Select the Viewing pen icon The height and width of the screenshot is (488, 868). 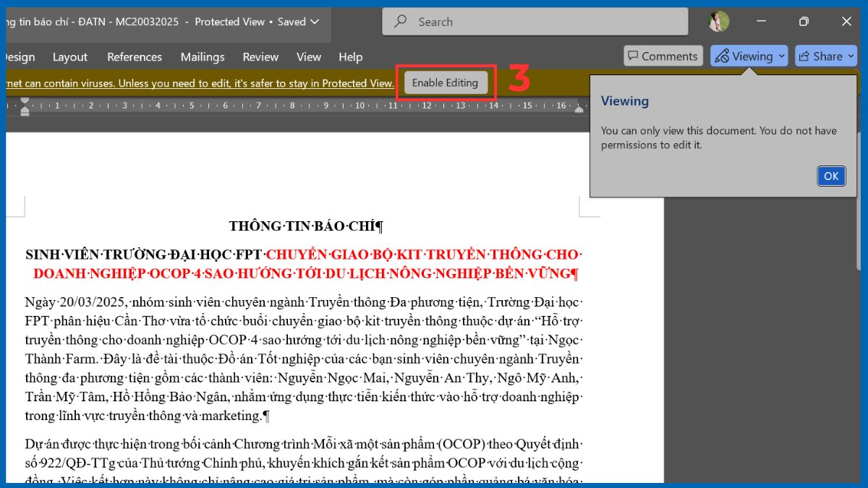[x=721, y=56]
